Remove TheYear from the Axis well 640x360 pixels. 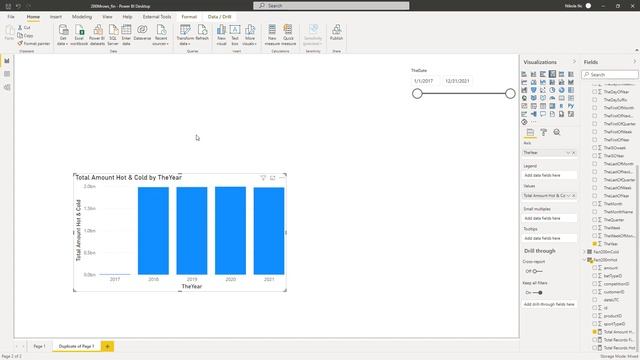coord(573,153)
